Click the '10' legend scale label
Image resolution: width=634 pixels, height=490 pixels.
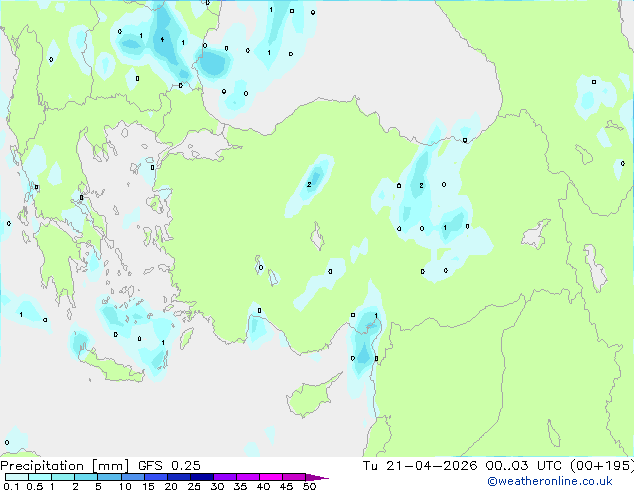(x=125, y=486)
